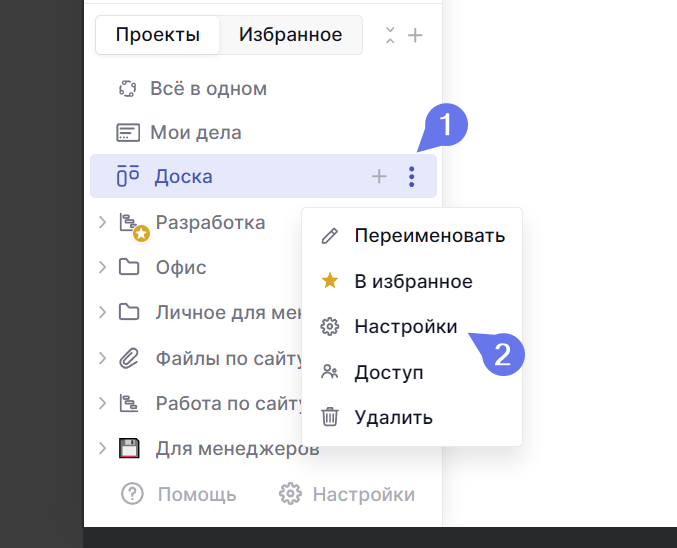Open Настройки at the bottom of the sidebar

[x=347, y=494]
